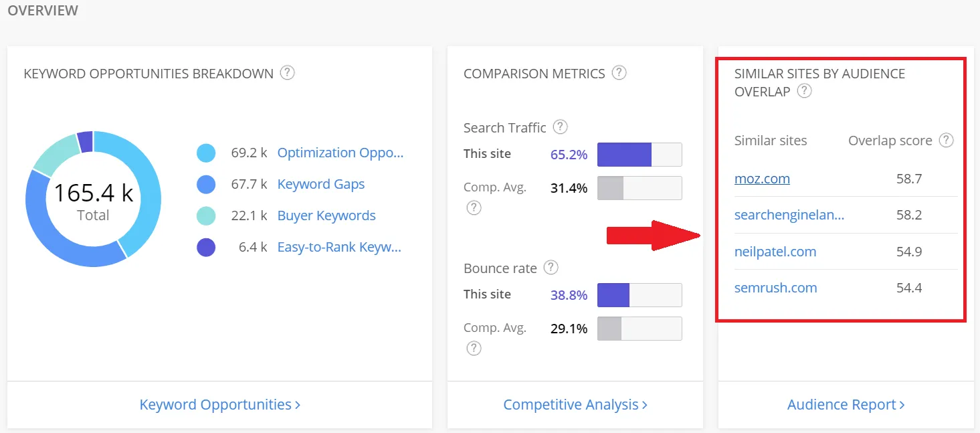The height and width of the screenshot is (433, 980).
Task: Open the Buyer Keywords link
Action: click(326, 215)
